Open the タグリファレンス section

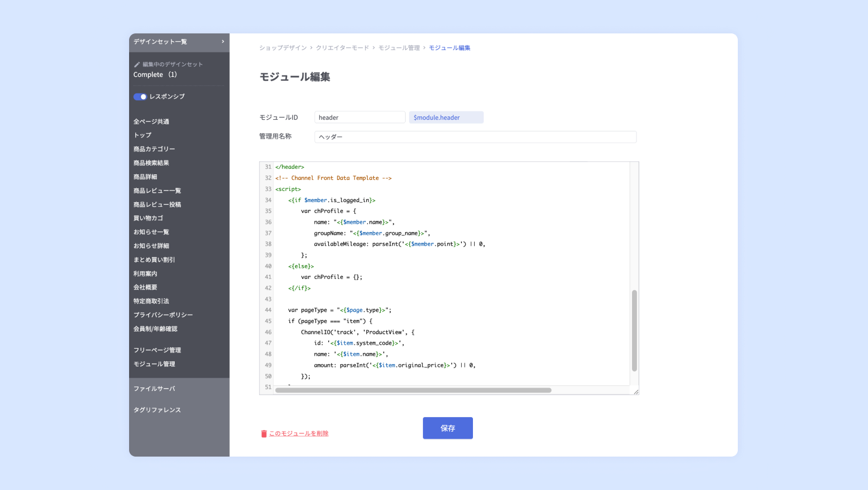(x=157, y=410)
